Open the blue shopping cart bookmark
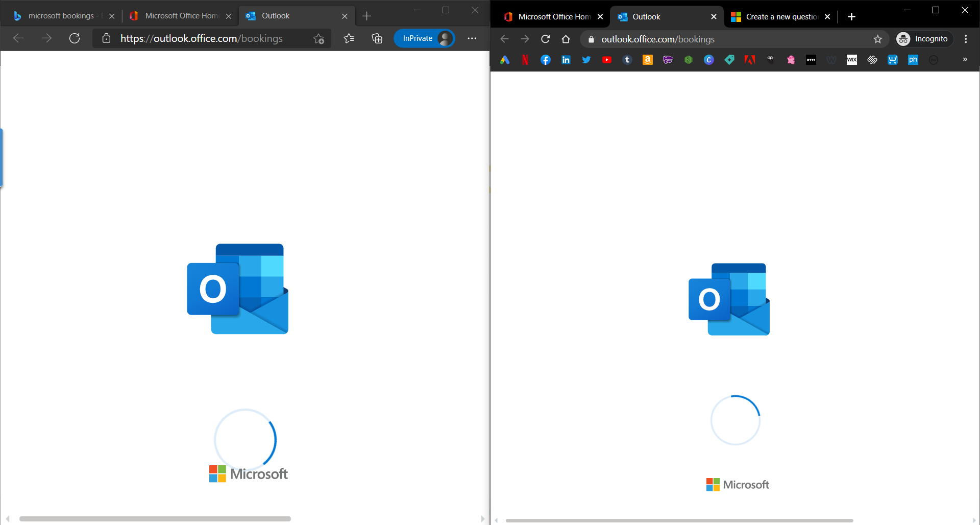The width and height of the screenshot is (980, 525). [x=893, y=60]
